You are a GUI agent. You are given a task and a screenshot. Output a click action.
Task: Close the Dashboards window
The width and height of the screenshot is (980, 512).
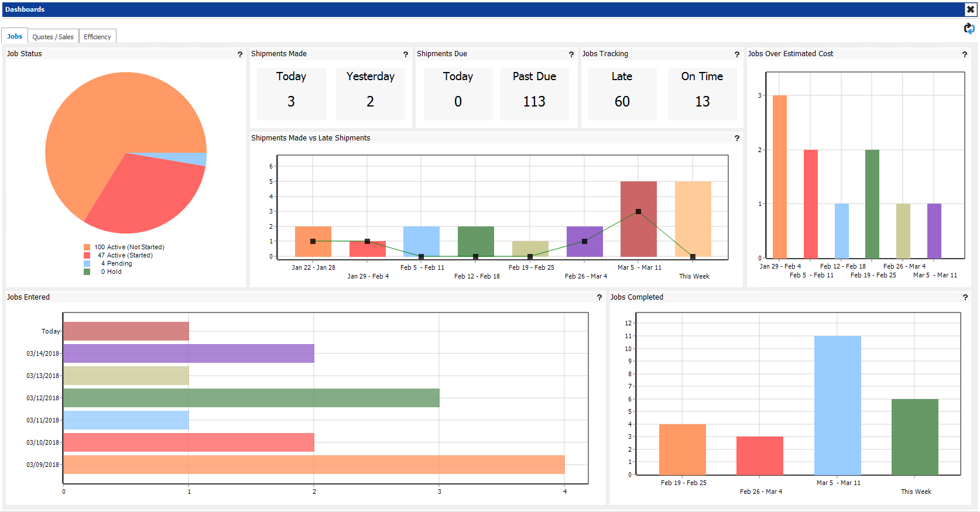pos(970,9)
